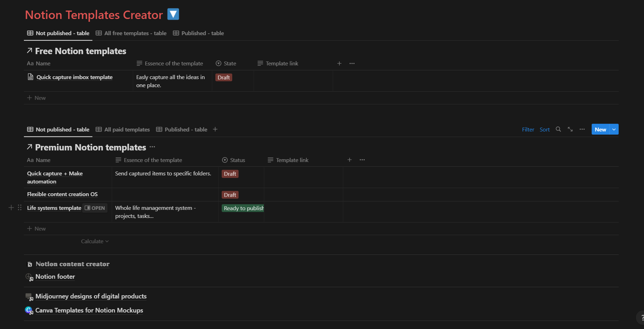The width and height of the screenshot is (644, 329).
Task: Click Ready to publish status tag
Action: (243, 208)
